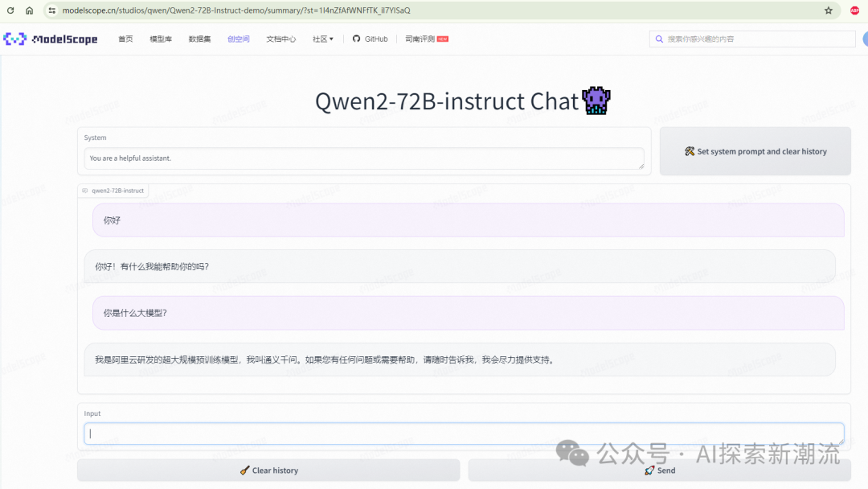Click the GitHub icon in the navbar

click(x=355, y=38)
